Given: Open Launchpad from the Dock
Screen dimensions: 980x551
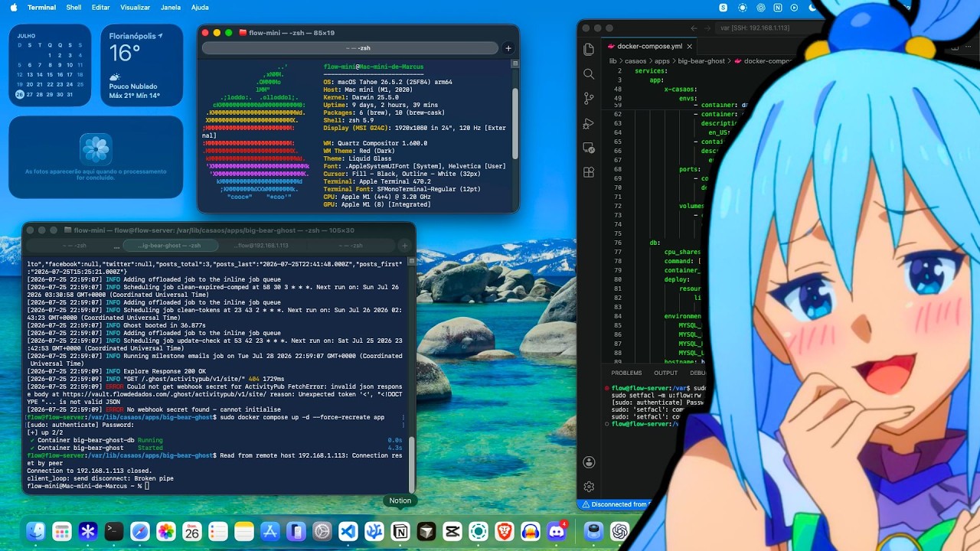Looking at the screenshot, I should [62, 531].
